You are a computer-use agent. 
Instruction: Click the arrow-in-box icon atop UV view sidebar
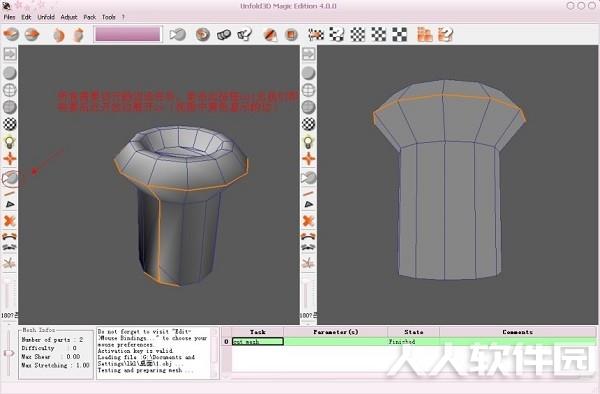click(308, 54)
